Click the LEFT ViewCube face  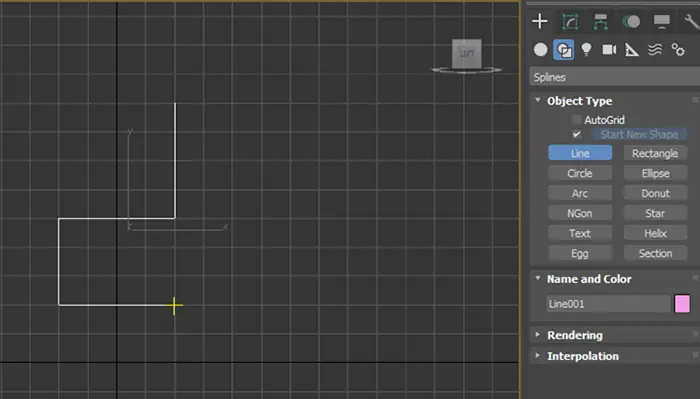pos(467,54)
